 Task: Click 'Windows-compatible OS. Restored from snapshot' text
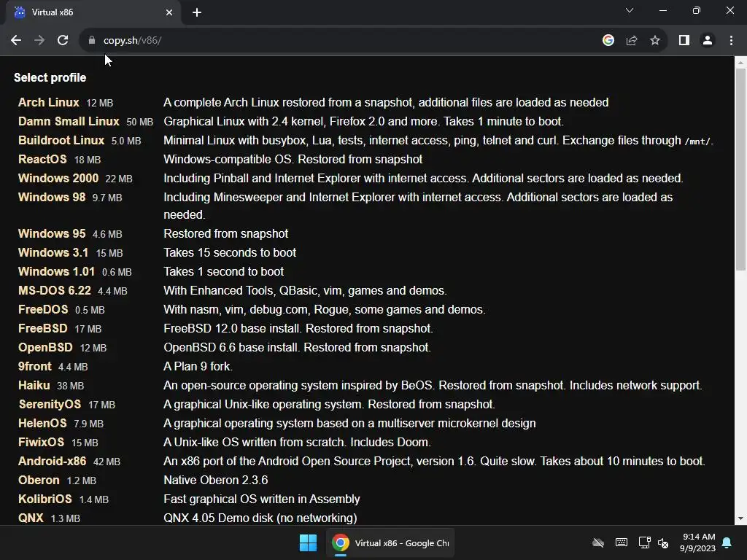click(x=293, y=160)
